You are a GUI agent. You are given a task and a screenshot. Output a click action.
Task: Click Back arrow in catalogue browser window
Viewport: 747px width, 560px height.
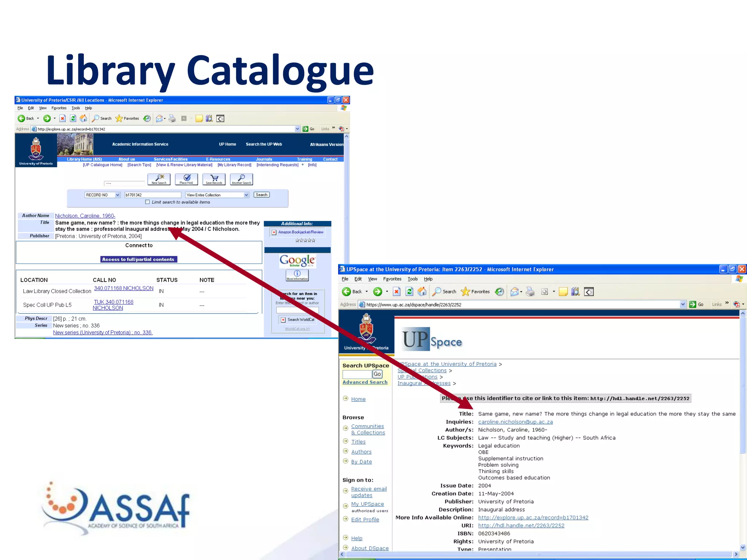pyautogui.click(x=22, y=118)
